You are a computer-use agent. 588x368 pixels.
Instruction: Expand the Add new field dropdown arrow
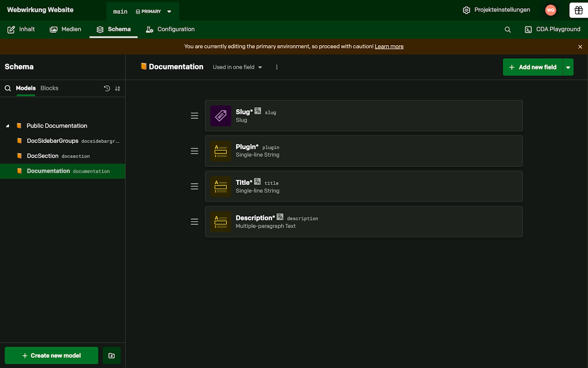(568, 67)
